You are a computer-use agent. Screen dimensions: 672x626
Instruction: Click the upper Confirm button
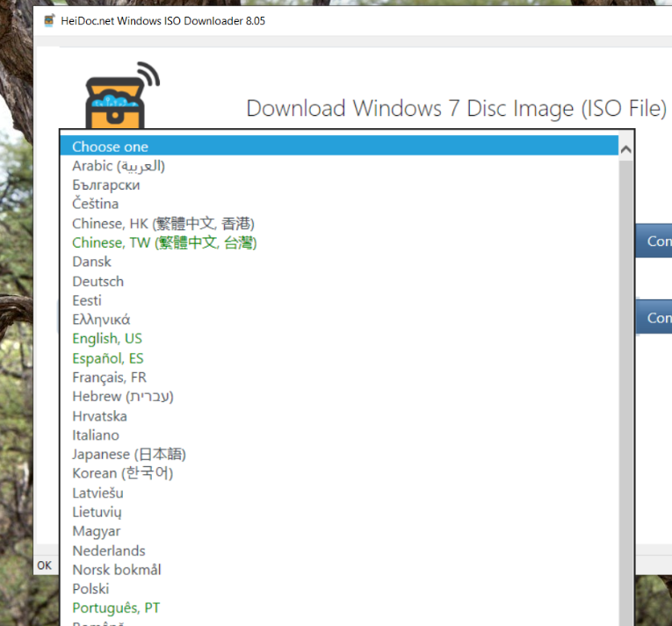[654, 241]
